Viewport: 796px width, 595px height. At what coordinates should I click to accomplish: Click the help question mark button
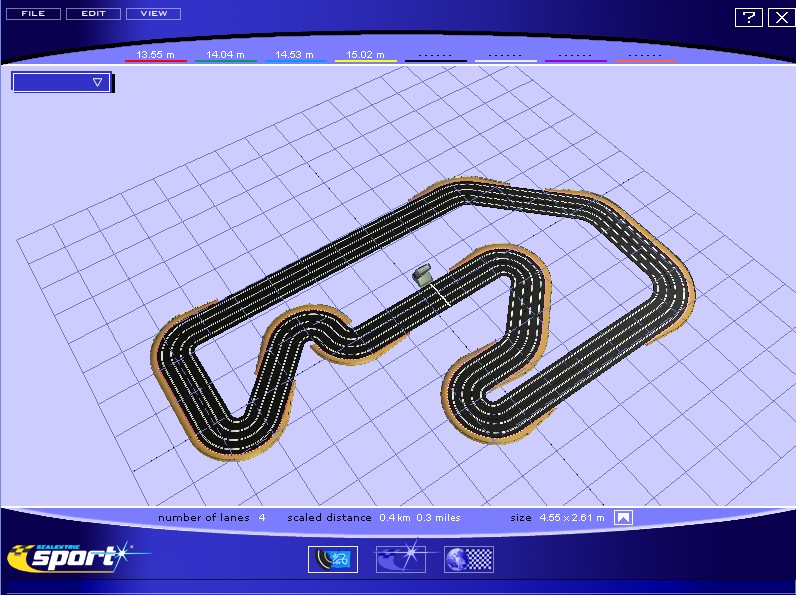click(748, 17)
